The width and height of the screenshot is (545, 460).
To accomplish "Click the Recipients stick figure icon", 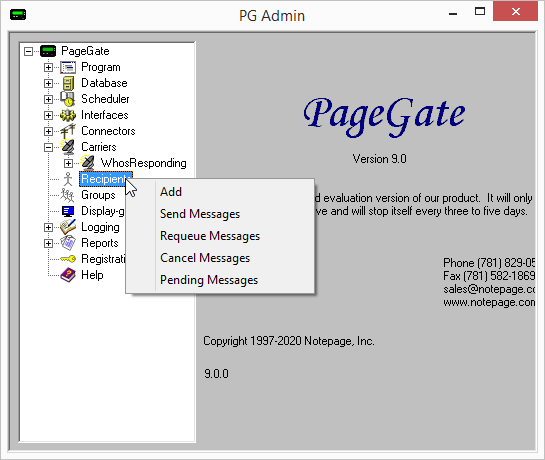I will [68, 179].
